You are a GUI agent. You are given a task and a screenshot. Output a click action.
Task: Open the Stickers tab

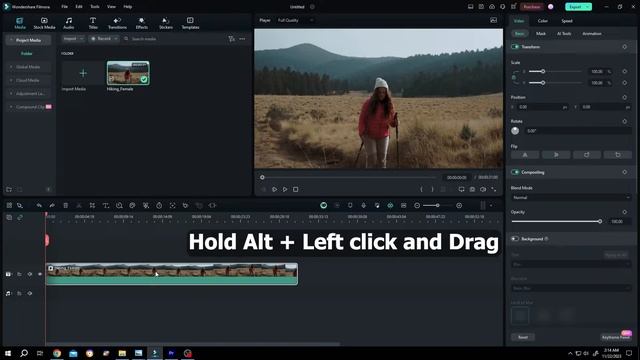tap(166, 23)
